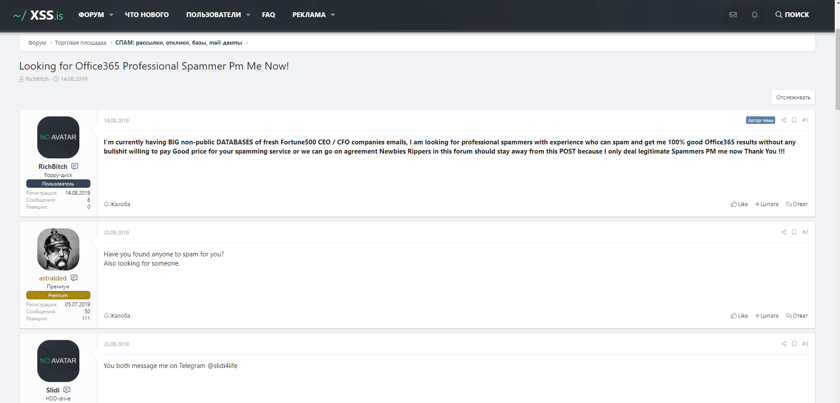Click the #1 post permalink
The height and width of the screenshot is (403, 840).
tap(805, 121)
